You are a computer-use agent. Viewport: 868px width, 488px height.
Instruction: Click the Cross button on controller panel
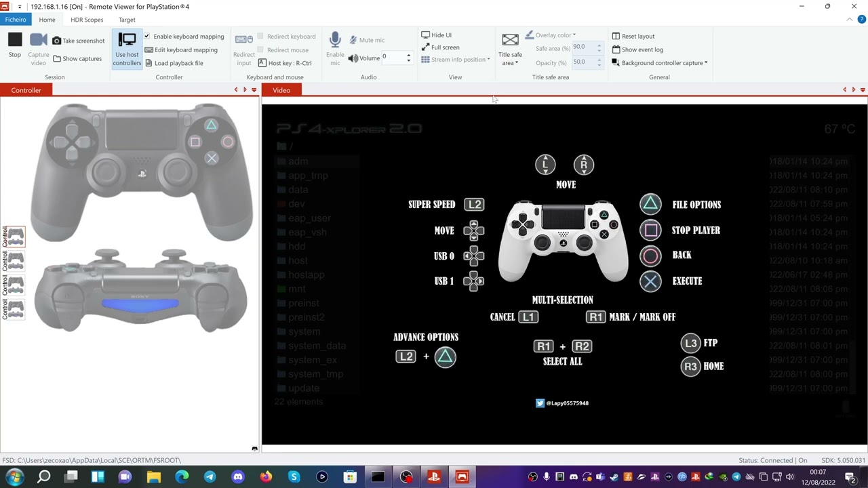212,158
